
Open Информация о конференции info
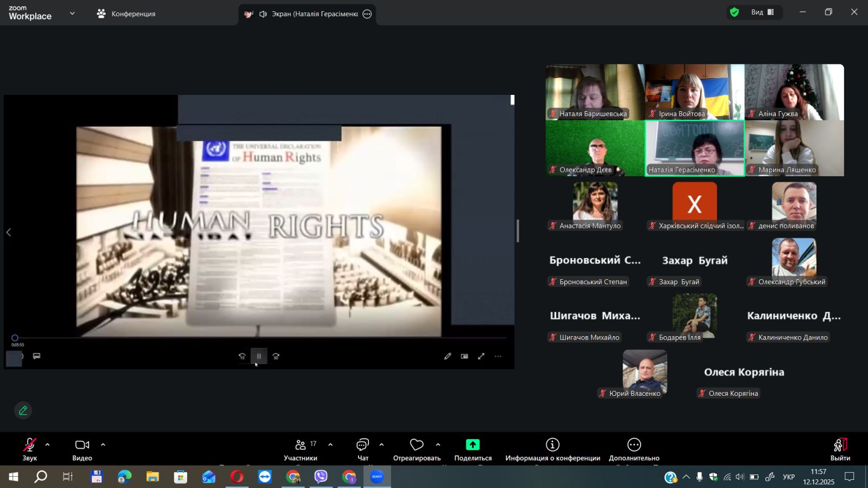click(552, 445)
